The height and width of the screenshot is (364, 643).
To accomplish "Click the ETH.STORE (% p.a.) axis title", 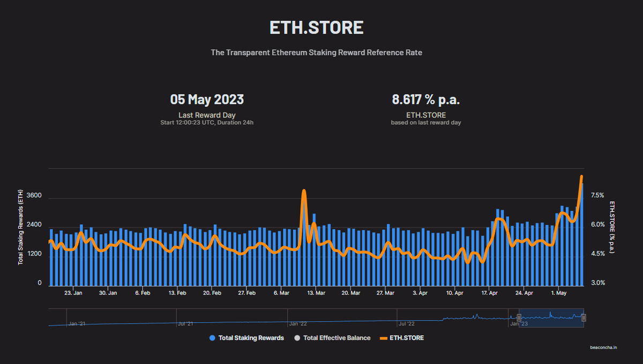I will (x=612, y=227).
